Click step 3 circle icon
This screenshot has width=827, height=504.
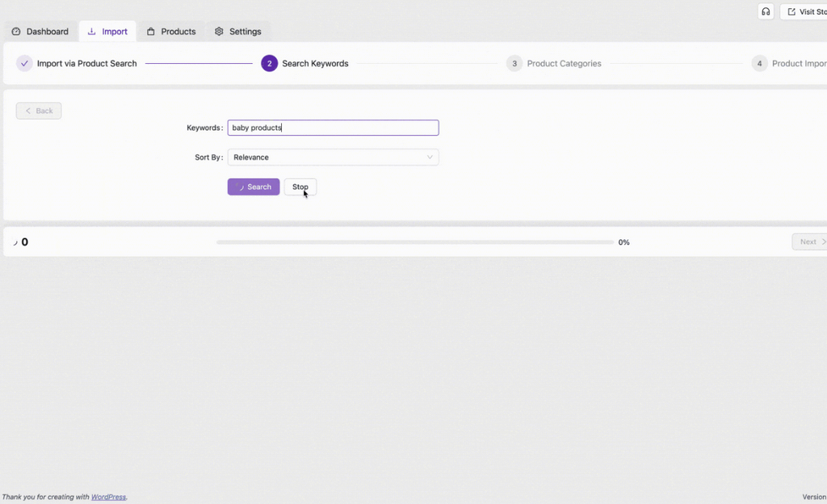pyautogui.click(x=514, y=63)
